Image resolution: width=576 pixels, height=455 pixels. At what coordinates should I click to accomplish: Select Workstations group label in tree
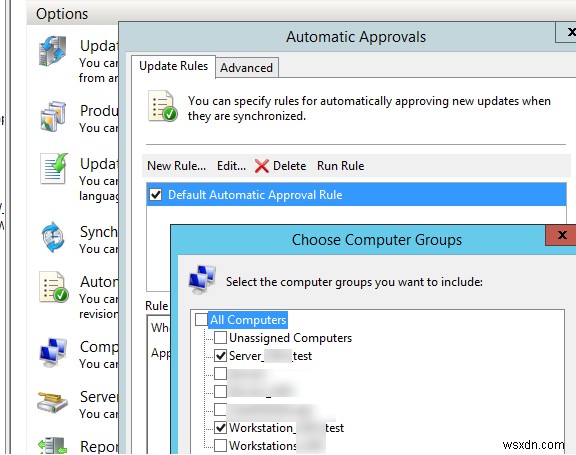pos(263,445)
